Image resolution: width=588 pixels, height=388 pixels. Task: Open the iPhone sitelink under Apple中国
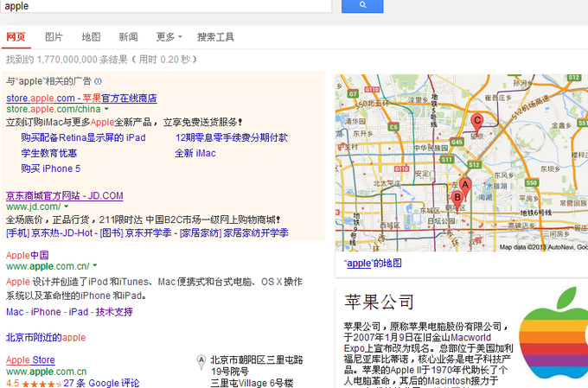tap(46, 312)
